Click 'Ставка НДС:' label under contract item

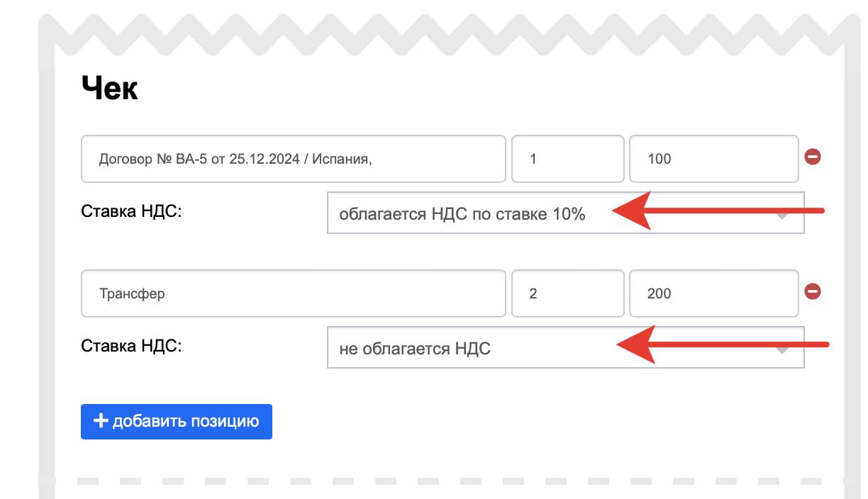coord(132,211)
